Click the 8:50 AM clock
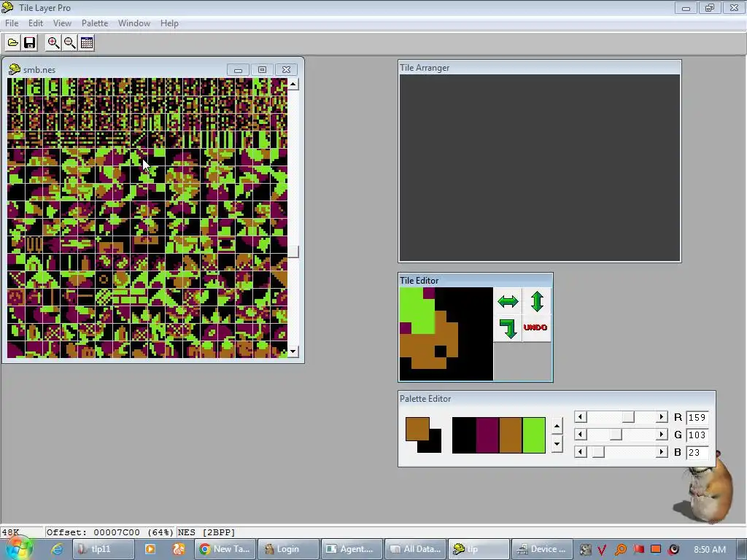The image size is (747, 560). tap(710, 550)
